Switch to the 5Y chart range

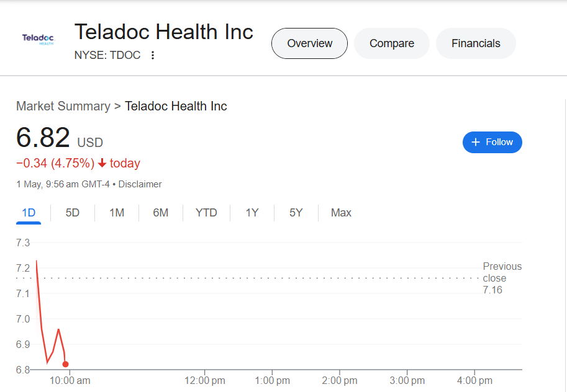click(x=296, y=213)
